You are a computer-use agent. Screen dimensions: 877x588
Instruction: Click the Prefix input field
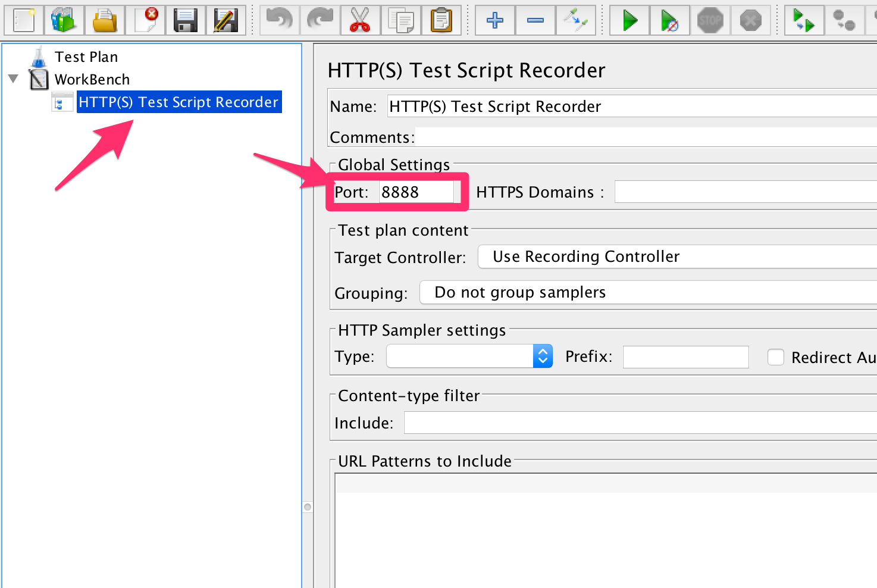(x=685, y=357)
